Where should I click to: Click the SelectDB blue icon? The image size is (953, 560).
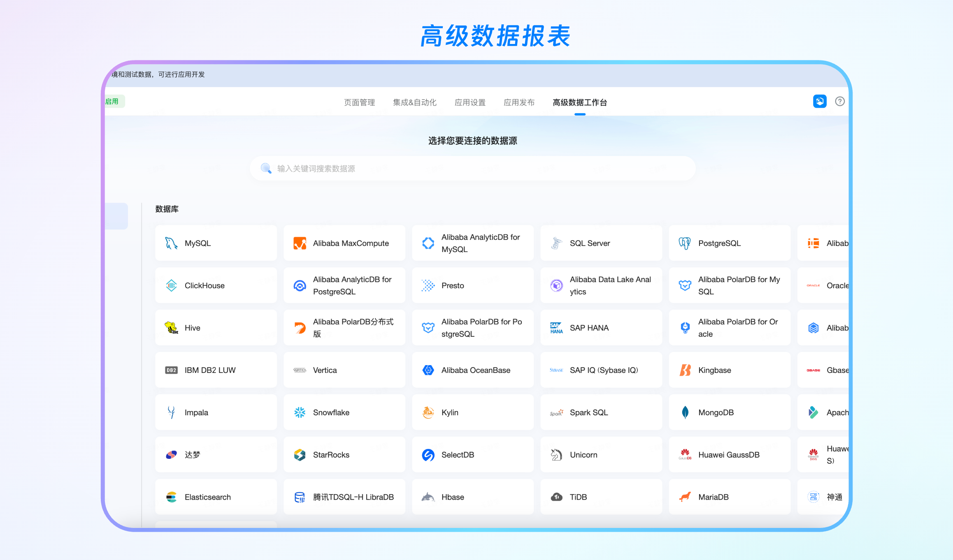point(428,455)
